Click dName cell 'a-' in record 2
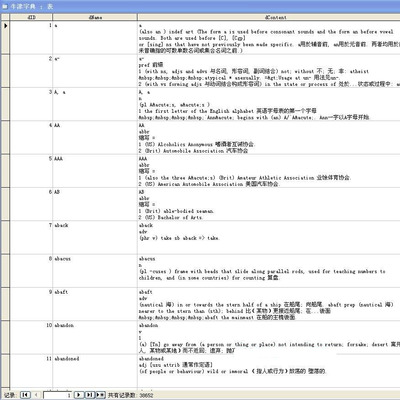Screen dimensions: 400x400 pos(95,71)
